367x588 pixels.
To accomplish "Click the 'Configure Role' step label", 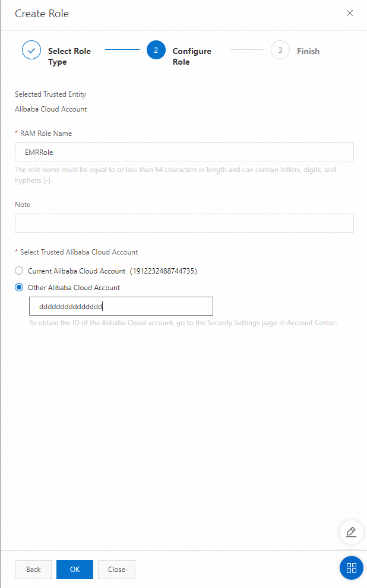I will pyautogui.click(x=192, y=56).
